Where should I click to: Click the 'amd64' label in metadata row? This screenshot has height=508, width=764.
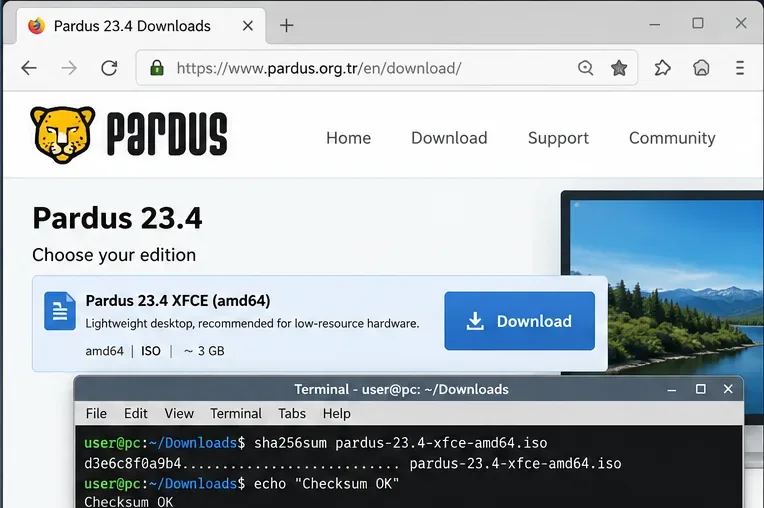[x=104, y=351]
